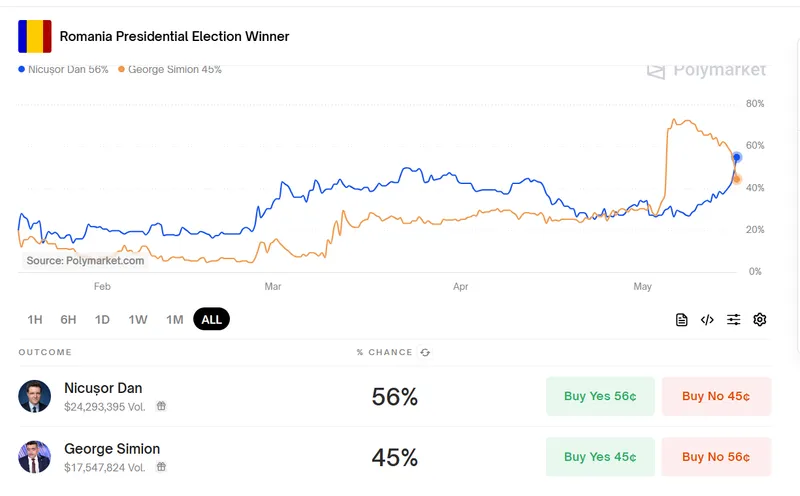Open chart settings gear icon
This screenshot has height=496, width=800.
pyautogui.click(x=760, y=320)
